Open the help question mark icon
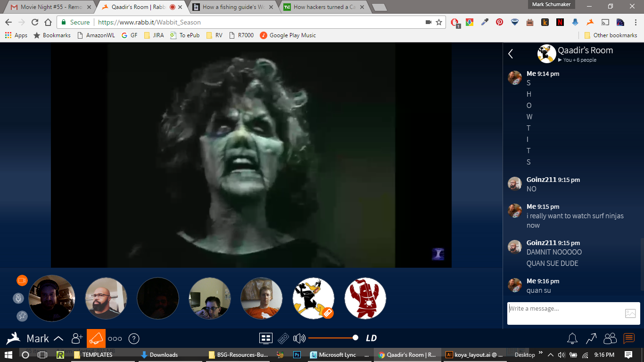Image resolution: width=644 pixels, height=362 pixels. [134, 338]
